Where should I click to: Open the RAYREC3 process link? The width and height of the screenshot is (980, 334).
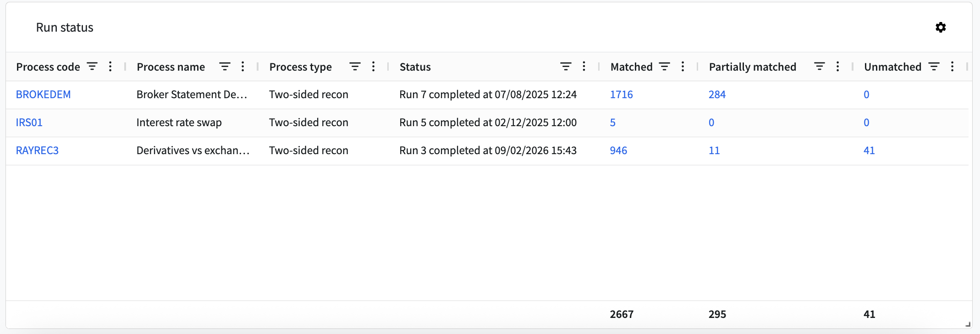click(37, 150)
